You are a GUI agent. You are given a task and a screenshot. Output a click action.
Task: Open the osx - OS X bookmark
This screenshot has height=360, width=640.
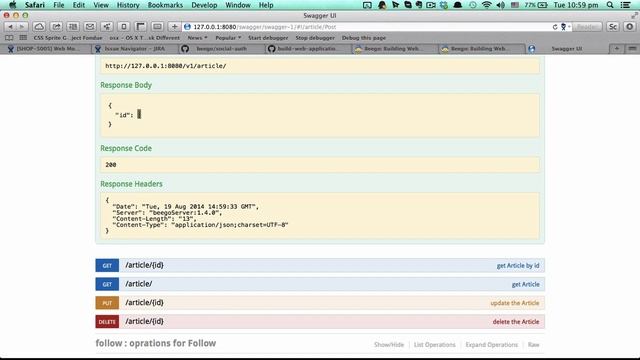point(144,38)
